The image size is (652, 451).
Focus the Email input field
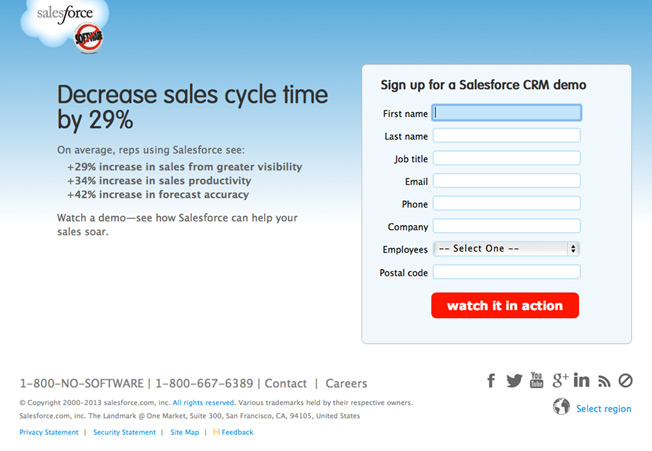pyautogui.click(x=506, y=181)
